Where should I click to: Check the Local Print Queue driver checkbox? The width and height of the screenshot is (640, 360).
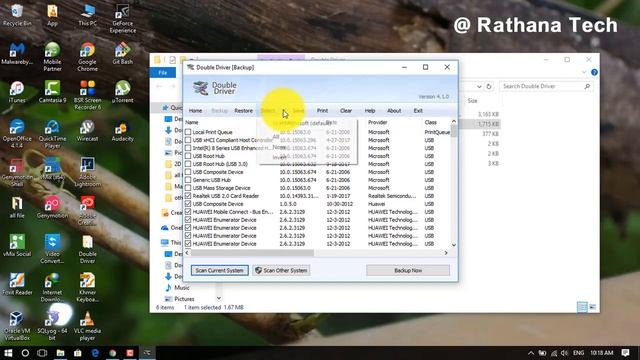coord(188,132)
